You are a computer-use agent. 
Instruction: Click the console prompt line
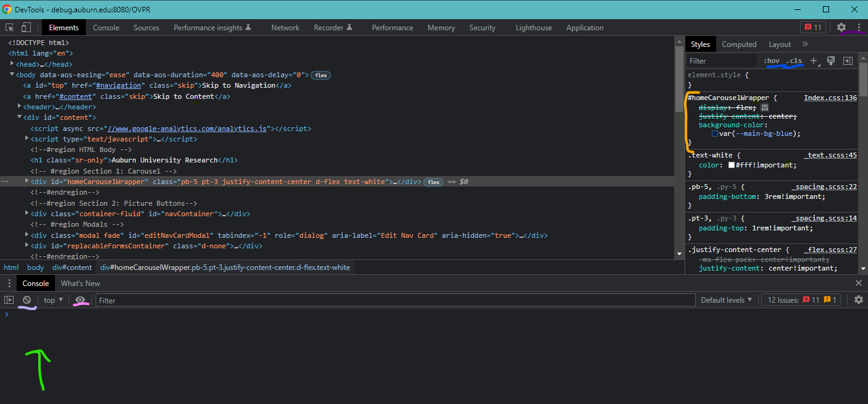pyautogui.click(x=434, y=314)
